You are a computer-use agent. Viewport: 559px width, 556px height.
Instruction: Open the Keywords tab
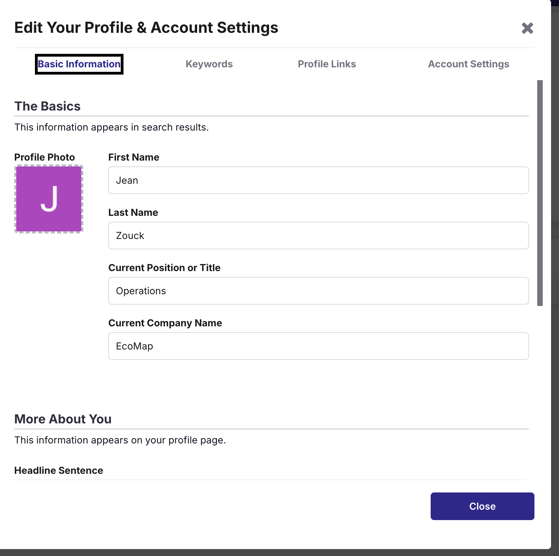(x=209, y=64)
